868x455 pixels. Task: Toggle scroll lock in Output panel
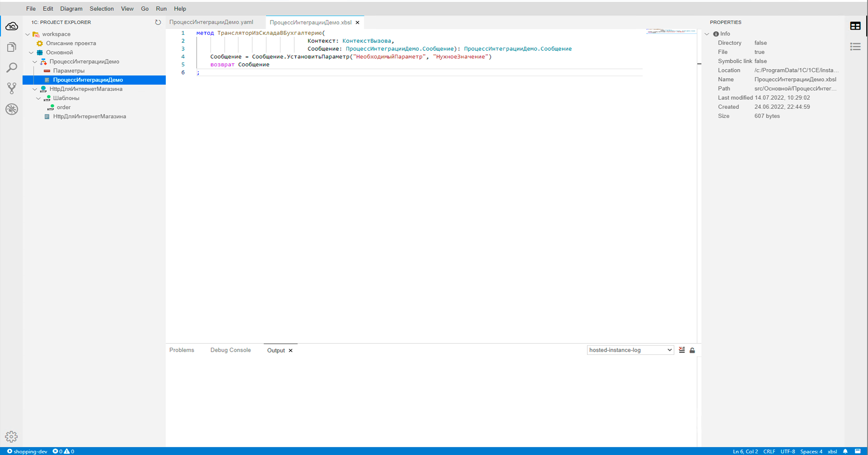692,350
